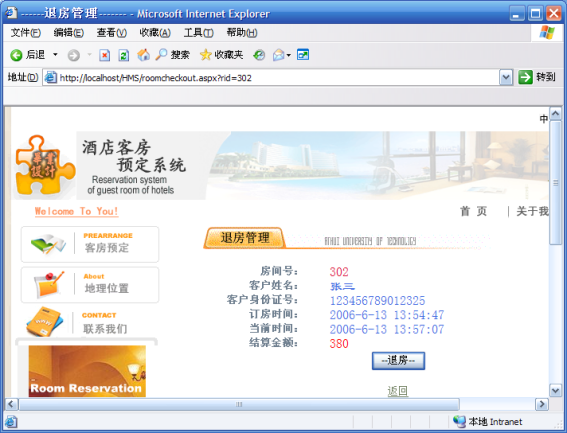Go to the Home page house icon

144,55
